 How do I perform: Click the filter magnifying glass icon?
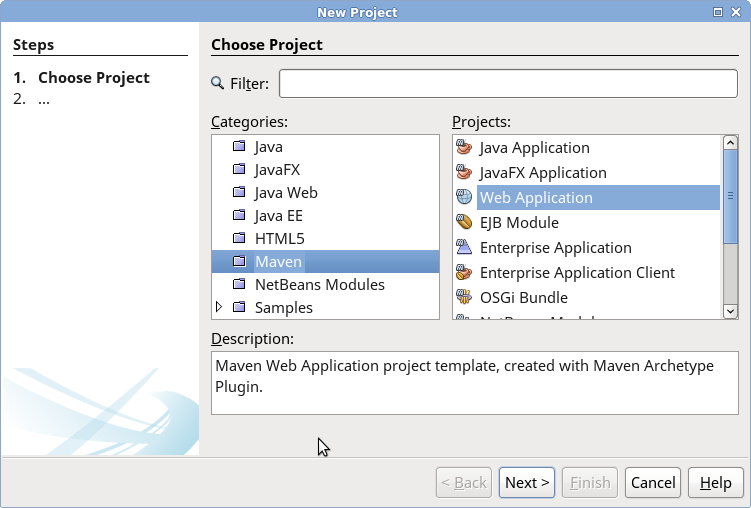point(218,83)
